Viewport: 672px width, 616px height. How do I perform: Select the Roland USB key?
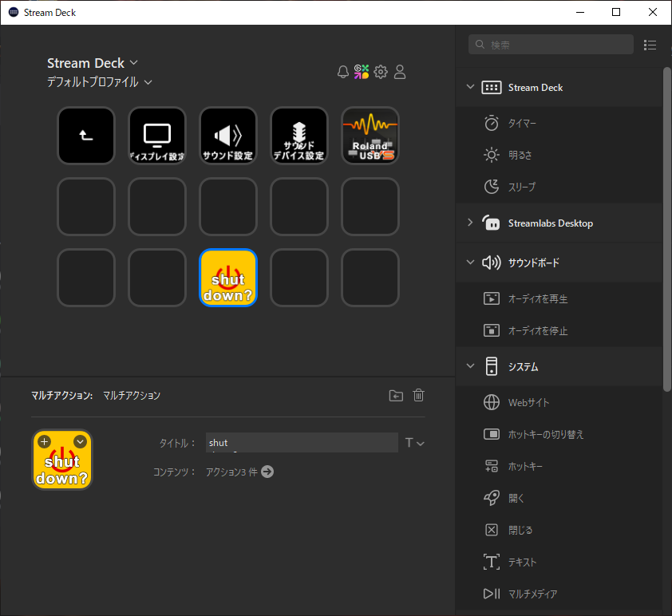(x=370, y=136)
